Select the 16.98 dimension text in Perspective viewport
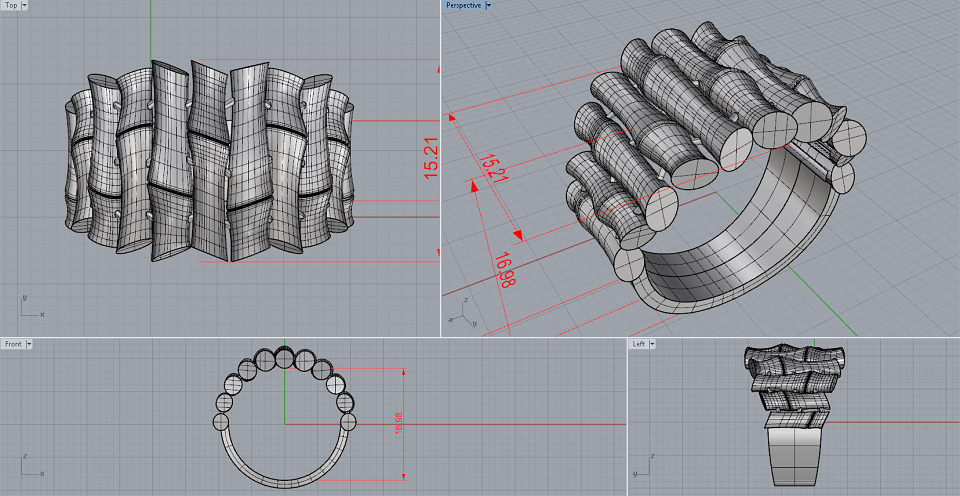Image resolution: width=960 pixels, height=496 pixels. click(x=504, y=270)
